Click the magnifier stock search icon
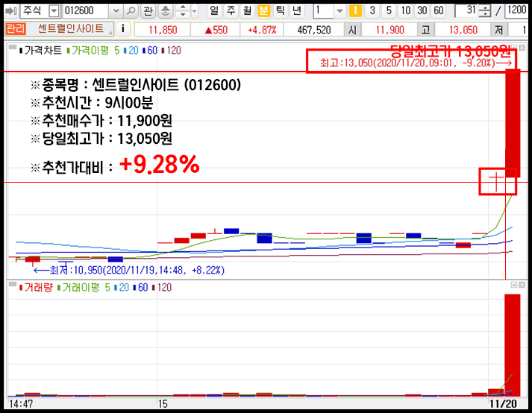Screen dimensions: 532x413 click(131, 11)
